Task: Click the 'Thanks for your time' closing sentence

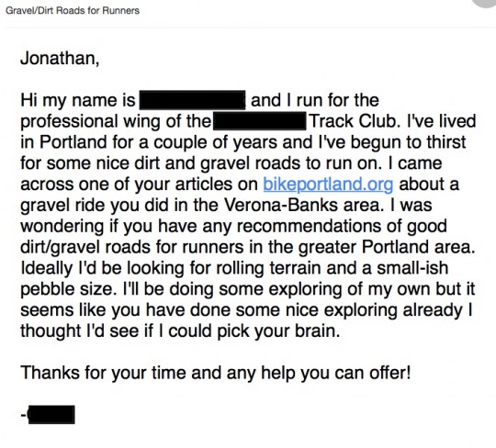Action: click(x=216, y=373)
